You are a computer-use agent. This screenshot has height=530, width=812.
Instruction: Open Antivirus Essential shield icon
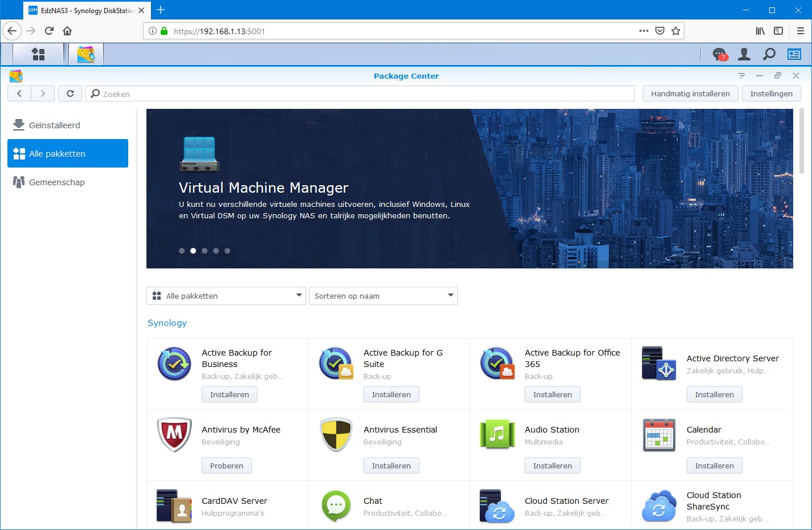click(336, 435)
